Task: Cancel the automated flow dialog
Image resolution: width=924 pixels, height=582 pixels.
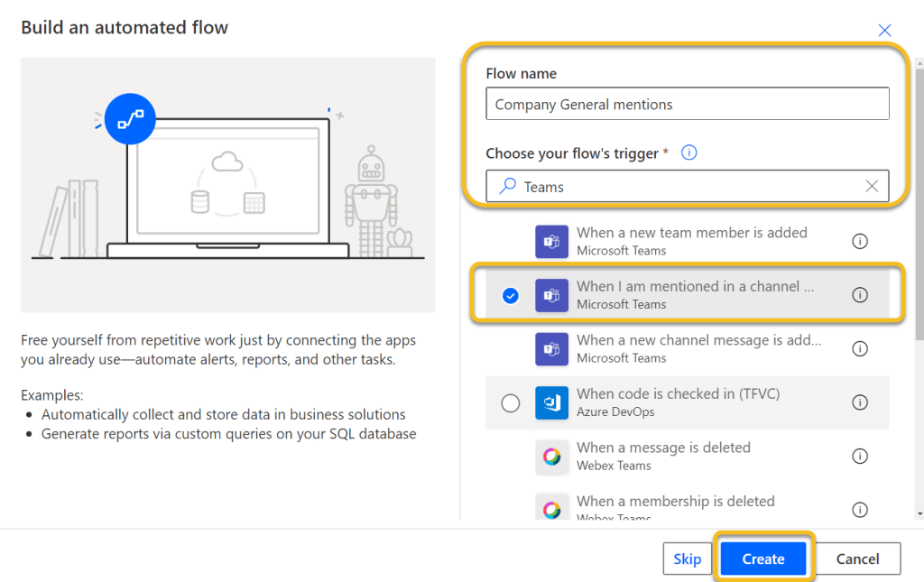Action: click(x=857, y=559)
